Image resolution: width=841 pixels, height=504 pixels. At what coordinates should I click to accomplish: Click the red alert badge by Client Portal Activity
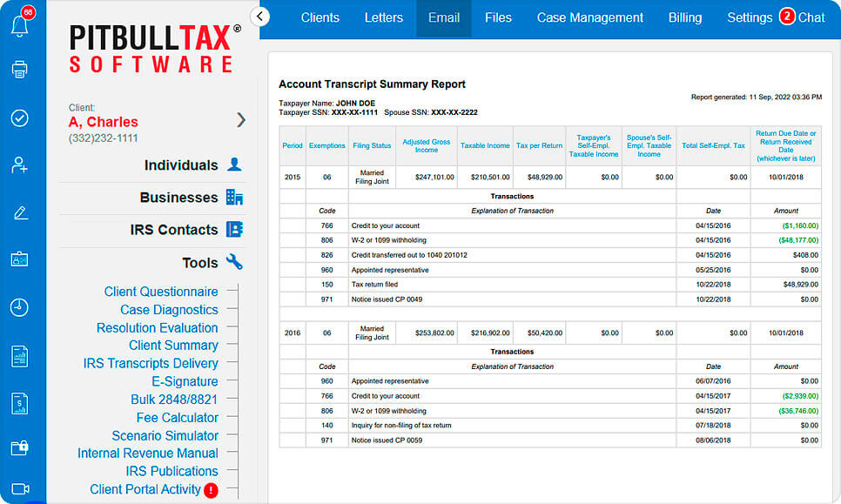click(211, 490)
